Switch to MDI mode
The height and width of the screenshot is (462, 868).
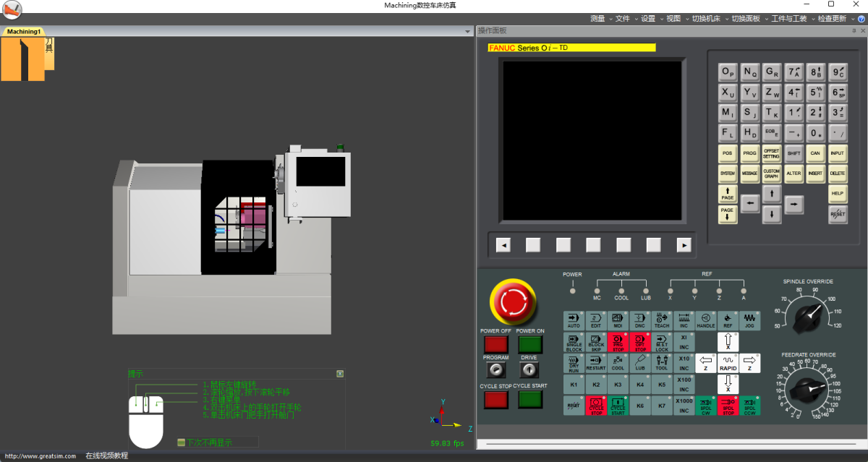pyautogui.click(x=618, y=321)
